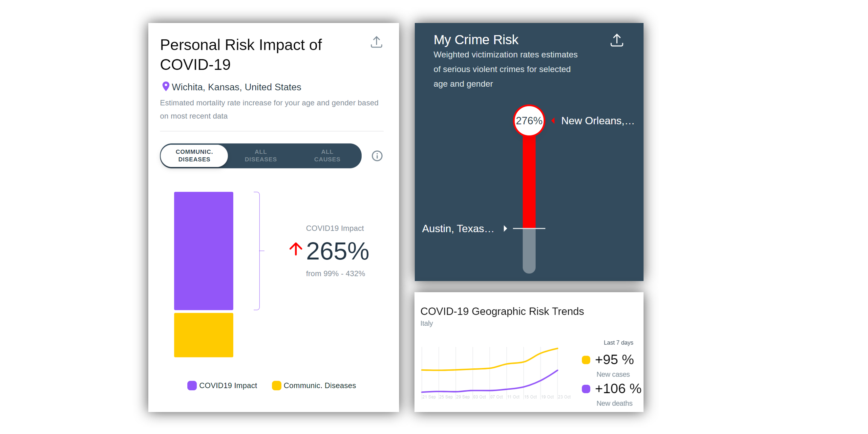Toggle the COVID19 Impact legend marker

click(192, 385)
